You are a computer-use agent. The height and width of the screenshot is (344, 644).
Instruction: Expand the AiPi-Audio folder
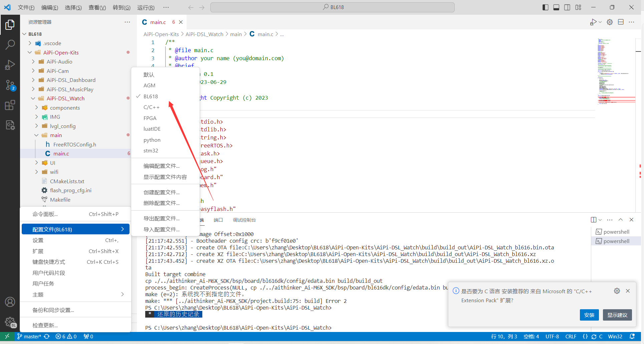[33, 62]
